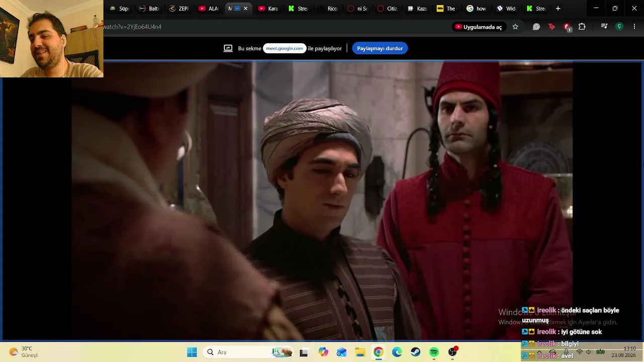Open Outlook from the taskbar
Screen dimensions: 644x362
[x=342, y=352]
